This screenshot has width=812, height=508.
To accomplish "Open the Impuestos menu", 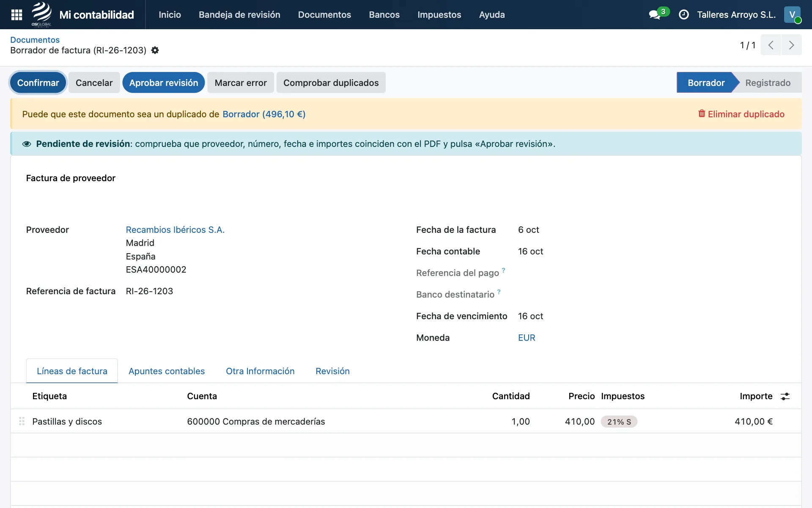I will [439, 15].
